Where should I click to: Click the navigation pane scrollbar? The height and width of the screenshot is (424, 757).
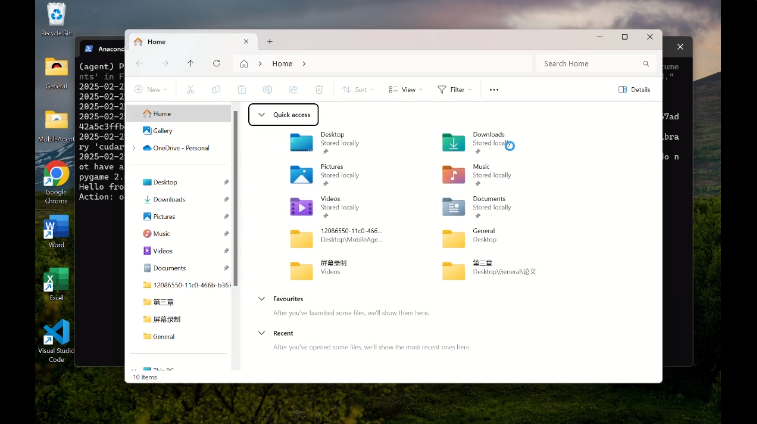click(236, 198)
